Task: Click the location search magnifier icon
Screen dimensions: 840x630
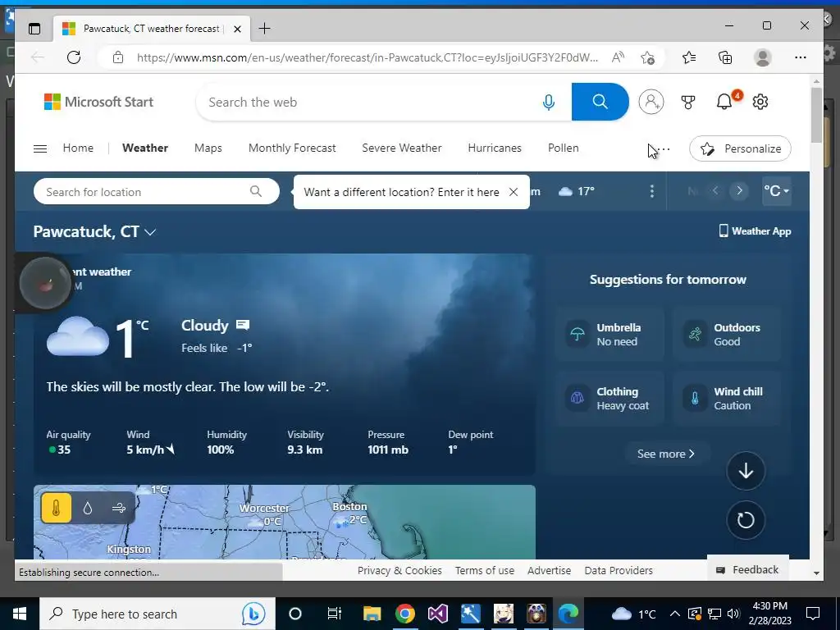Action: coord(256,191)
